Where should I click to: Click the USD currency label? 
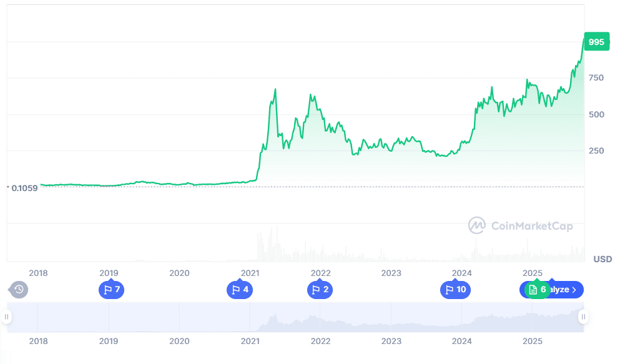[603, 259]
